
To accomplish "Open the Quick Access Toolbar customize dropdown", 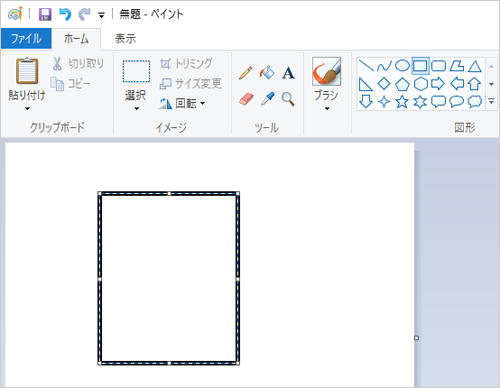I will coord(101,15).
